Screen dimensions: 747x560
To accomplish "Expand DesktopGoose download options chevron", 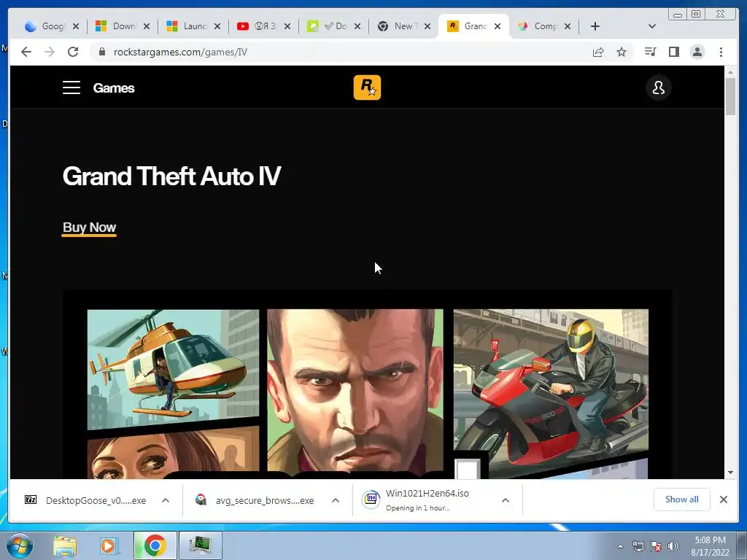I will [166, 500].
